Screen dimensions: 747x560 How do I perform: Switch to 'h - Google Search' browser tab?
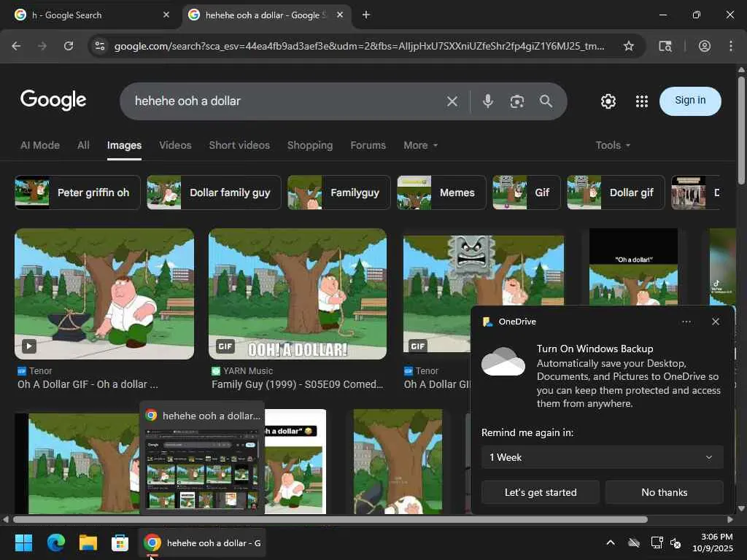(90, 15)
